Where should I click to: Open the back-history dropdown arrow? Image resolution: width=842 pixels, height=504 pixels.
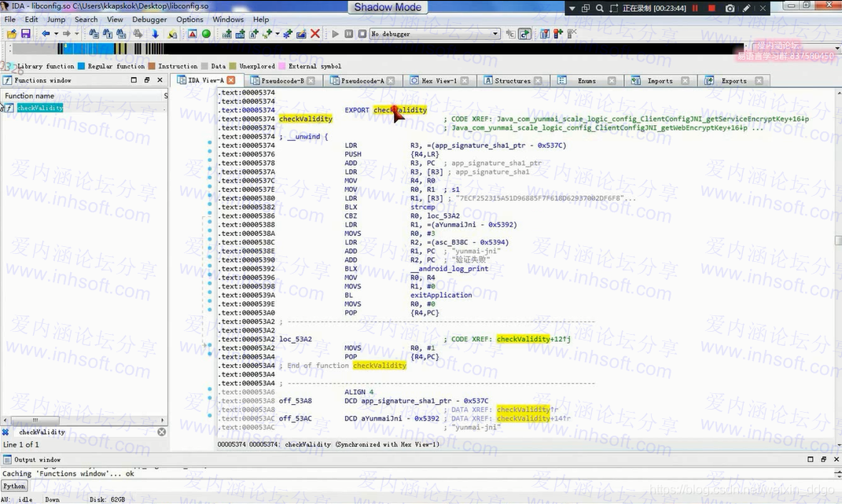(x=56, y=34)
